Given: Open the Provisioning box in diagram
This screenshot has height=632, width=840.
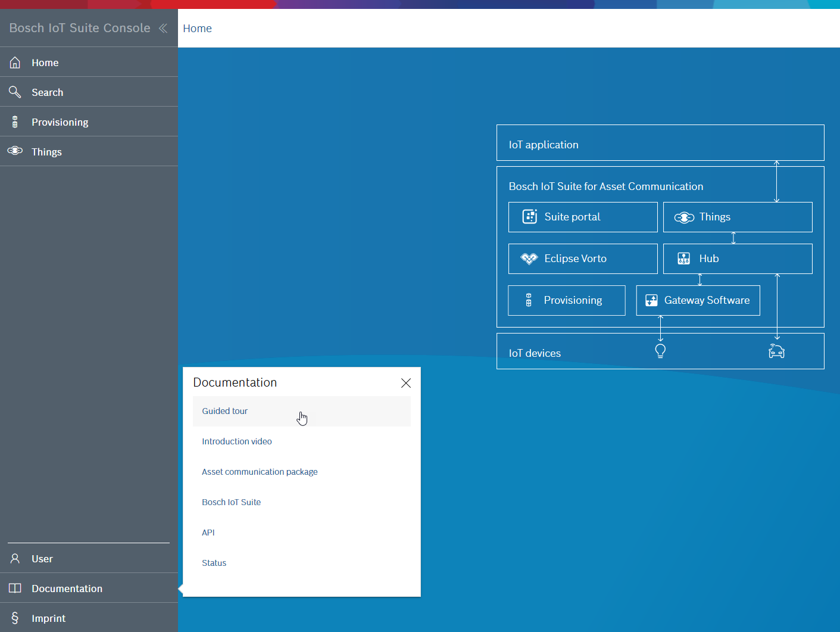Looking at the screenshot, I should click(567, 300).
